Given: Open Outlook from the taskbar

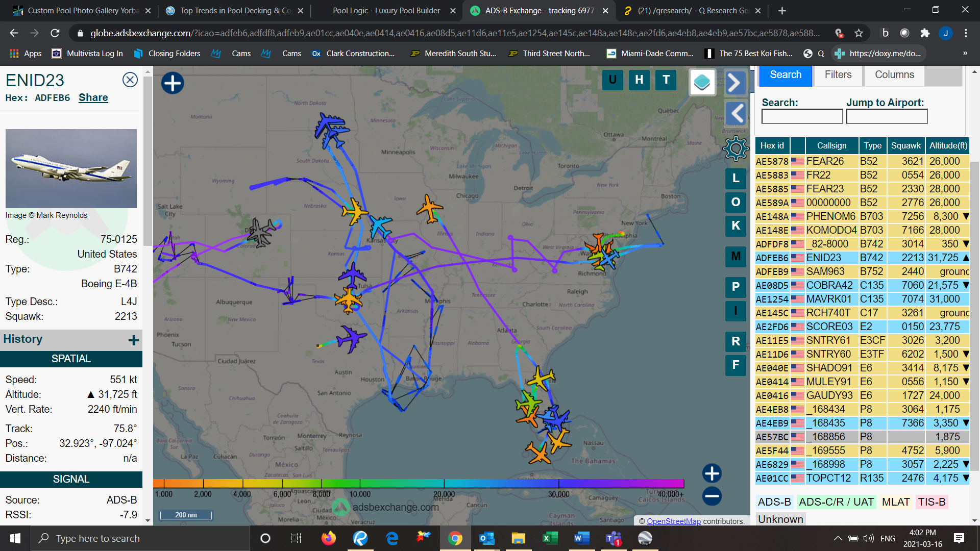Looking at the screenshot, I should pos(486,538).
